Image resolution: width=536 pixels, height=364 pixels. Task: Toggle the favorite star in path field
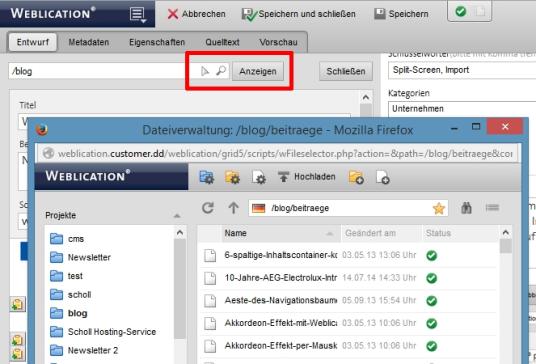click(x=439, y=208)
